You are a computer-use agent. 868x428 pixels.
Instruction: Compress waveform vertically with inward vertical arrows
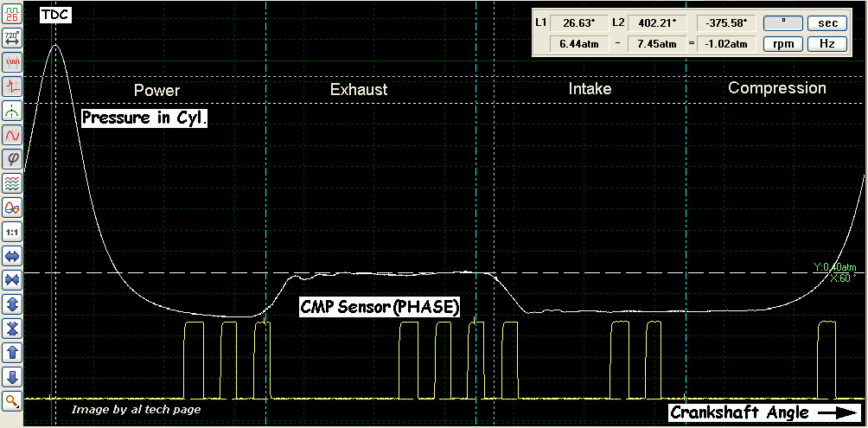[x=12, y=329]
